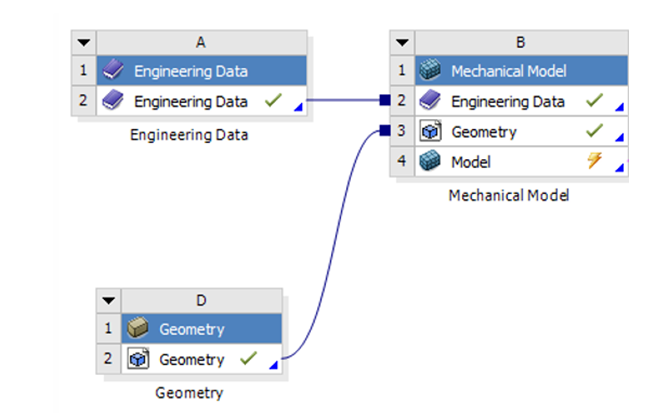Click green check mark on B3 Geometry

point(594,131)
